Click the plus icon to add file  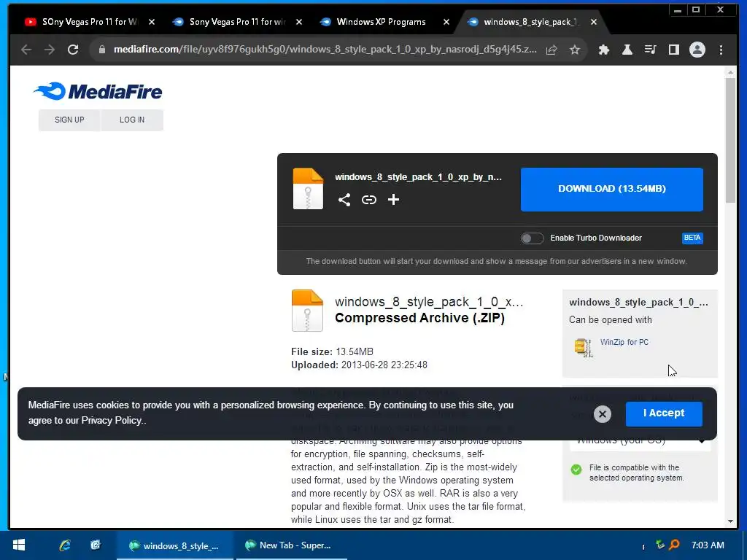click(393, 200)
